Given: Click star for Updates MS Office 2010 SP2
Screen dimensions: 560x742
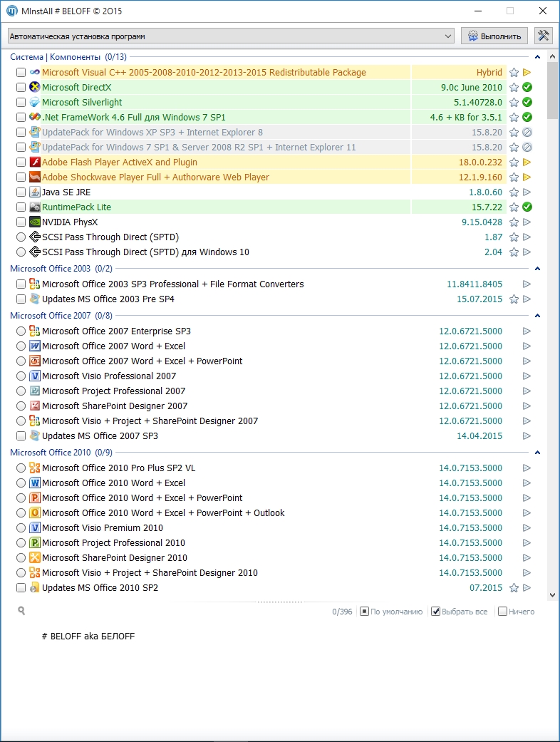Looking at the screenshot, I should [514, 588].
